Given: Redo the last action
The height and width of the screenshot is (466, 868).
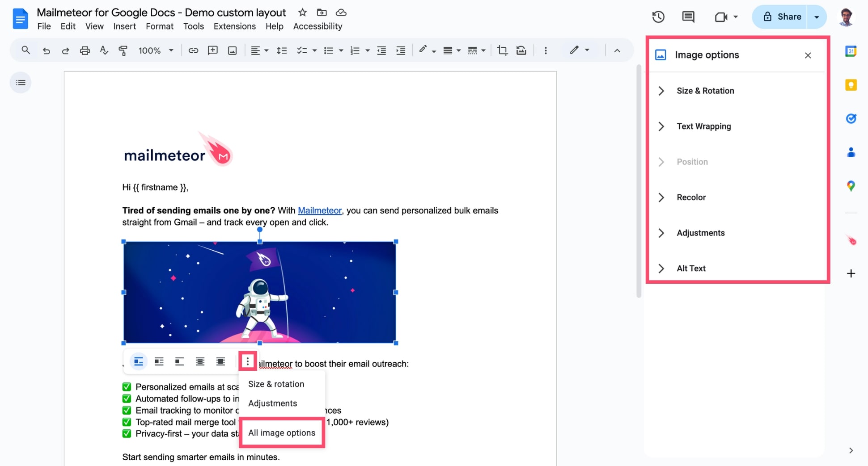Looking at the screenshot, I should point(65,50).
